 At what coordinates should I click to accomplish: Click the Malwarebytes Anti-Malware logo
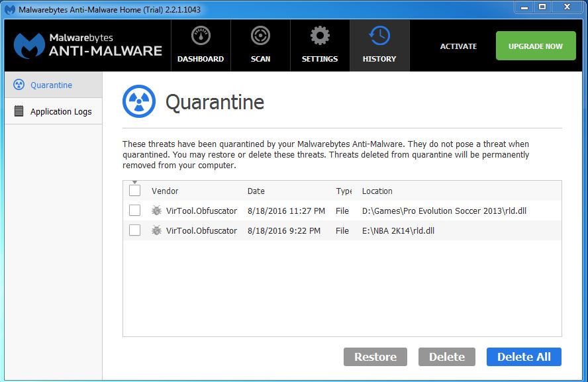(88, 45)
